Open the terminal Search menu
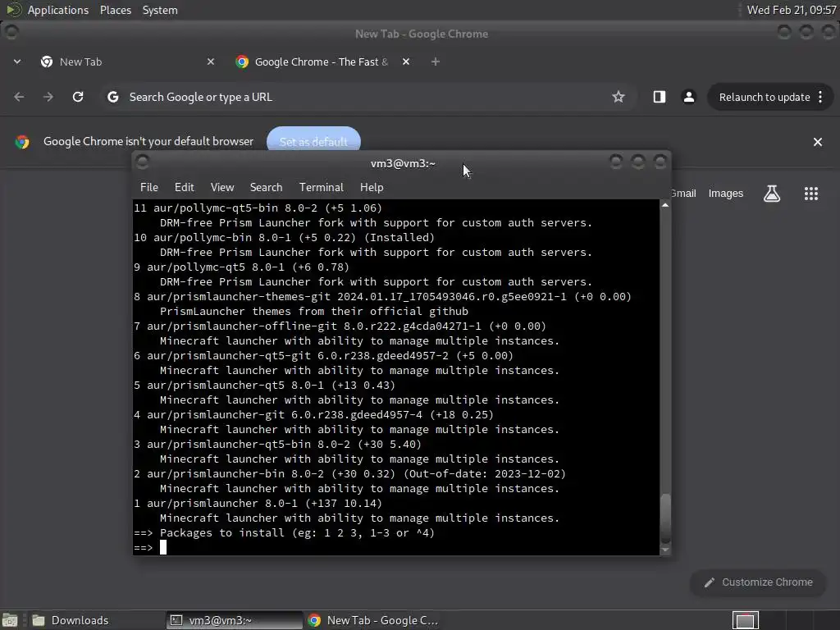This screenshot has height=630, width=840. pyautogui.click(x=266, y=187)
